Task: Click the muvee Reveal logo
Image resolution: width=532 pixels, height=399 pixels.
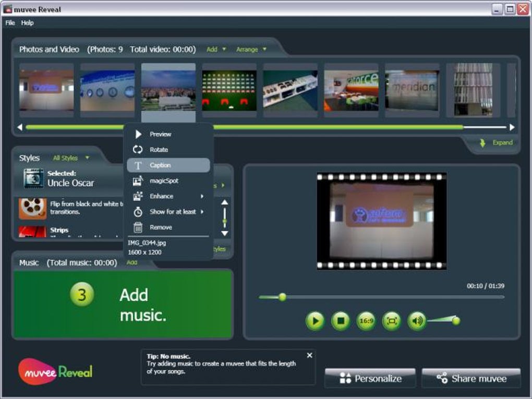Action: coord(55,371)
